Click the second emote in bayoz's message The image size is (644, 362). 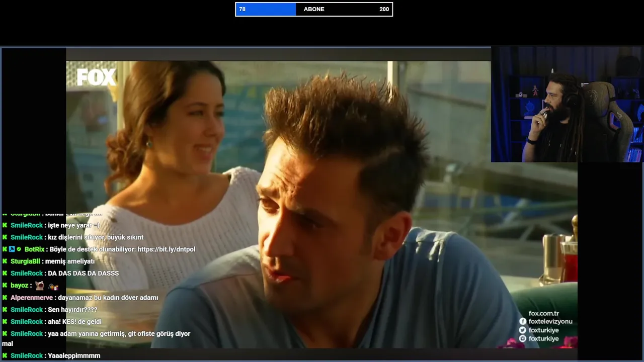(53, 286)
